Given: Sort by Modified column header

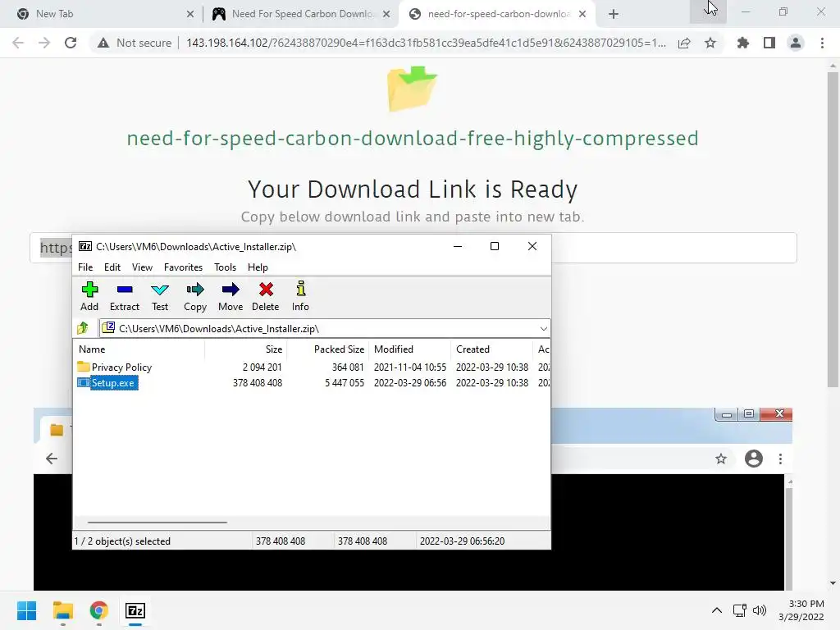Looking at the screenshot, I should pyautogui.click(x=410, y=349).
